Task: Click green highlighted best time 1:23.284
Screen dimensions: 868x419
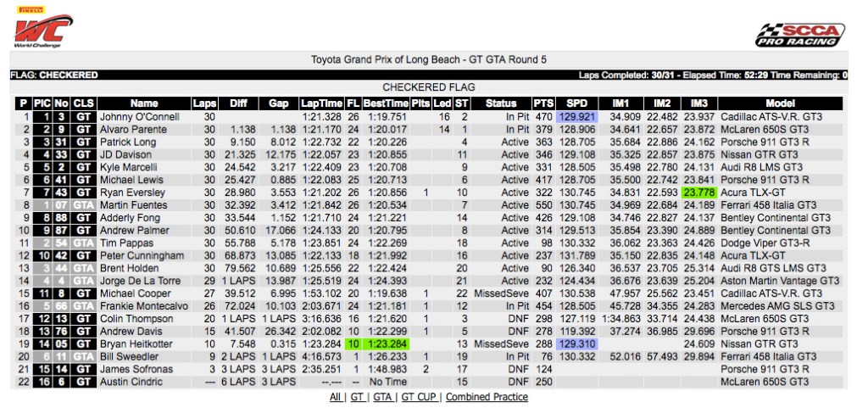Action: tap(386, 344)
